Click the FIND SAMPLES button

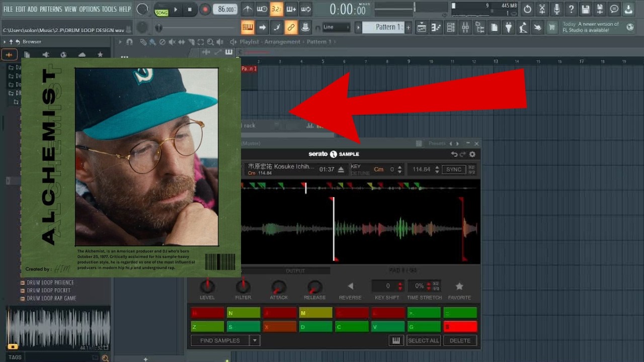[x=220, y=340]
